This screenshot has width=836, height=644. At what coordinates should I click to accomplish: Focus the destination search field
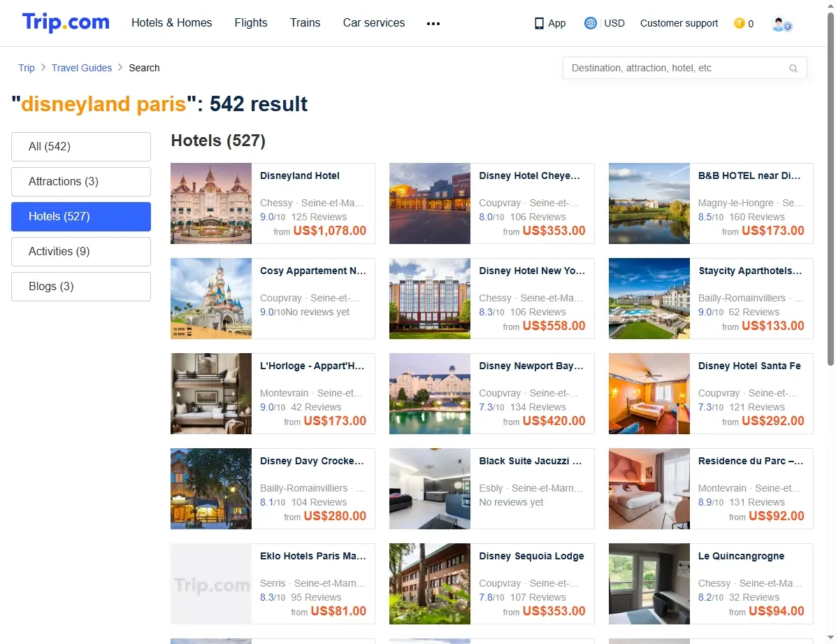pos(684,68)
